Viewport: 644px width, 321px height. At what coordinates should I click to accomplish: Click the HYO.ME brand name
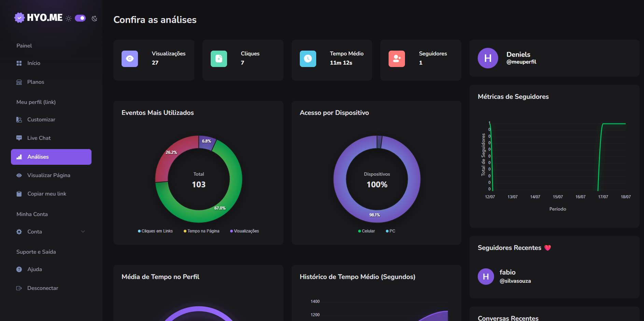[45, 18]
